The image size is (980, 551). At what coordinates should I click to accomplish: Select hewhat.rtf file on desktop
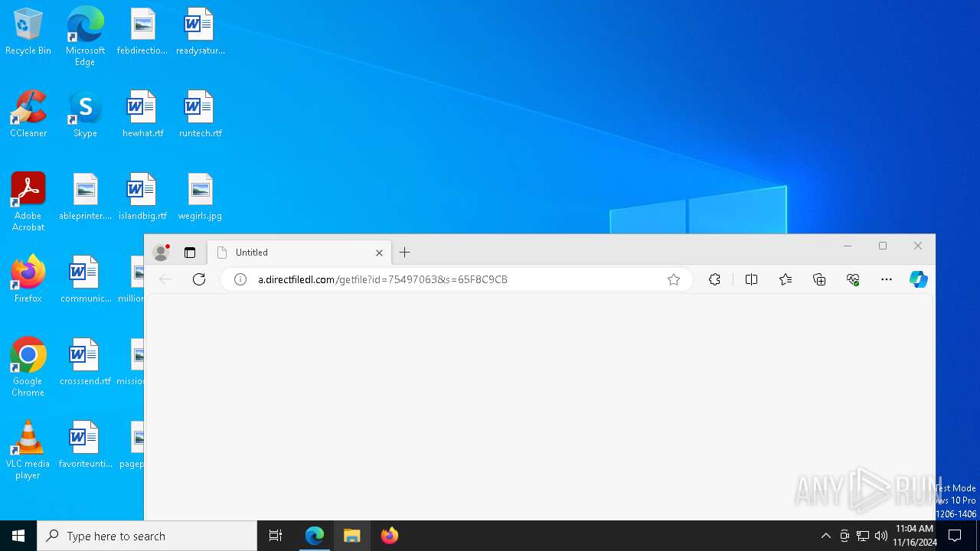(143, 114)
